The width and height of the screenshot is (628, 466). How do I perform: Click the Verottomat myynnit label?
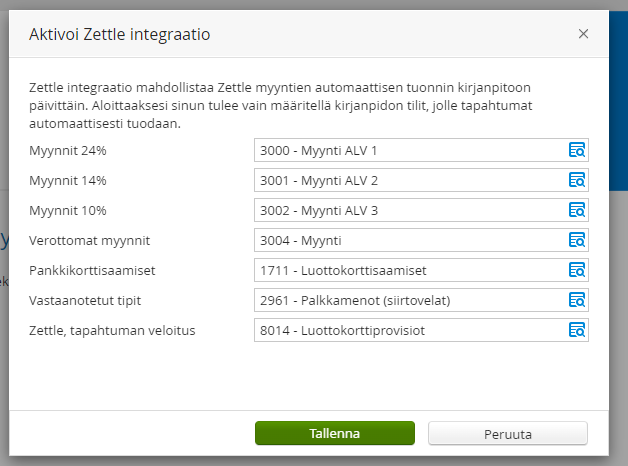(89, 241)
